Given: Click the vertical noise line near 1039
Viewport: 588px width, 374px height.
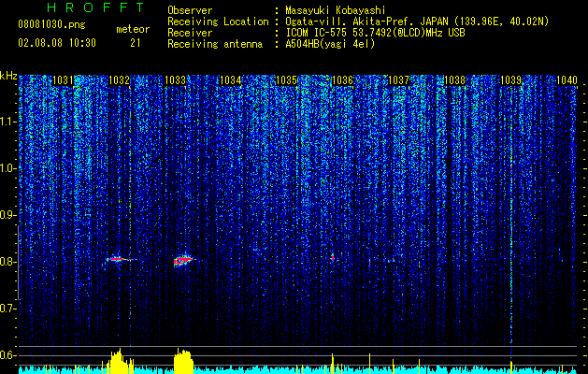Looking at the screenshot, I should tap(511, 225).
